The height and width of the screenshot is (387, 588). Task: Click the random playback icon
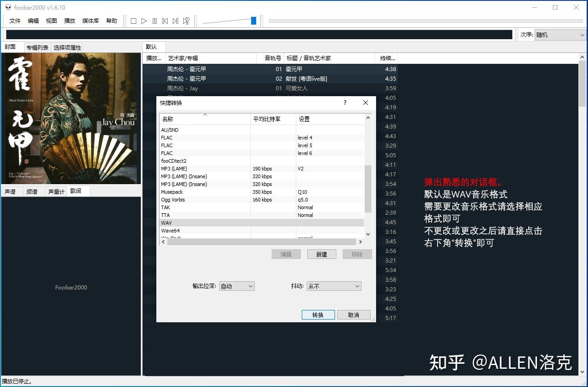(x=186, y=21)
